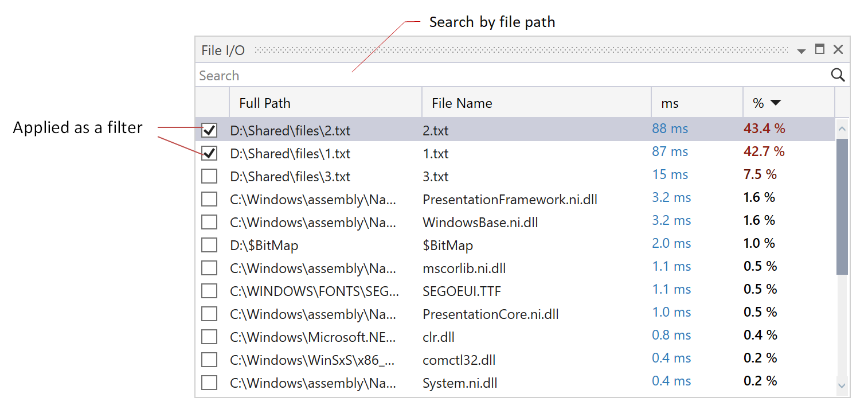Uncheck the filter for 1.txt
The height and width of the screenshot is (417, 868).
(x=209, y=153)
